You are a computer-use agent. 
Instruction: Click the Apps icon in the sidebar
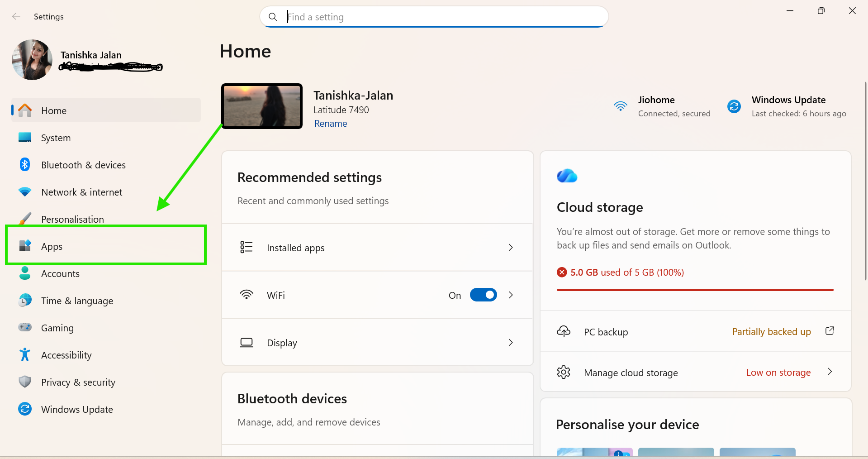click(25, 246)
